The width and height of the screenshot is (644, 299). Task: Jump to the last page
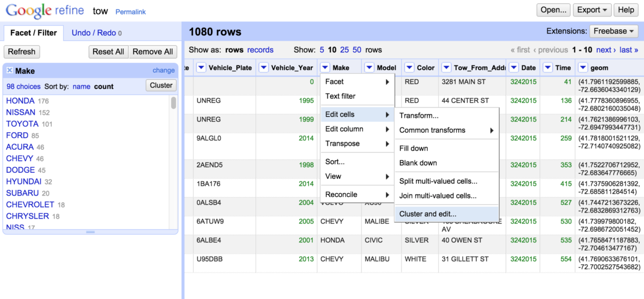[629, 50]
